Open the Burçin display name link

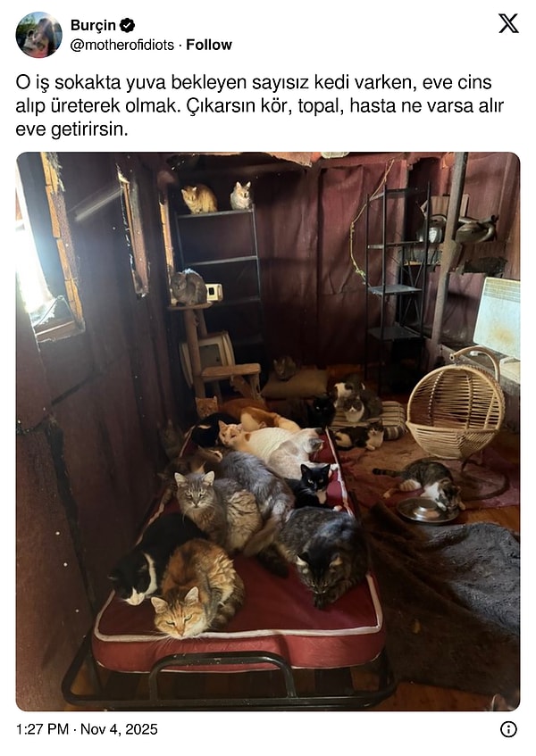coord(93,25)
